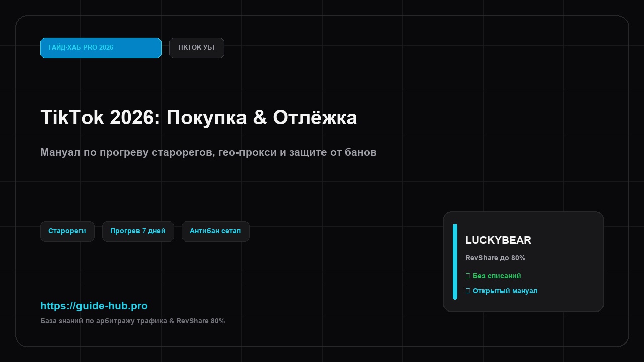Open the https://guide-hub.pro link
Image resolution: width=644 pixels, height=362 pixels.
pos(94,306)
